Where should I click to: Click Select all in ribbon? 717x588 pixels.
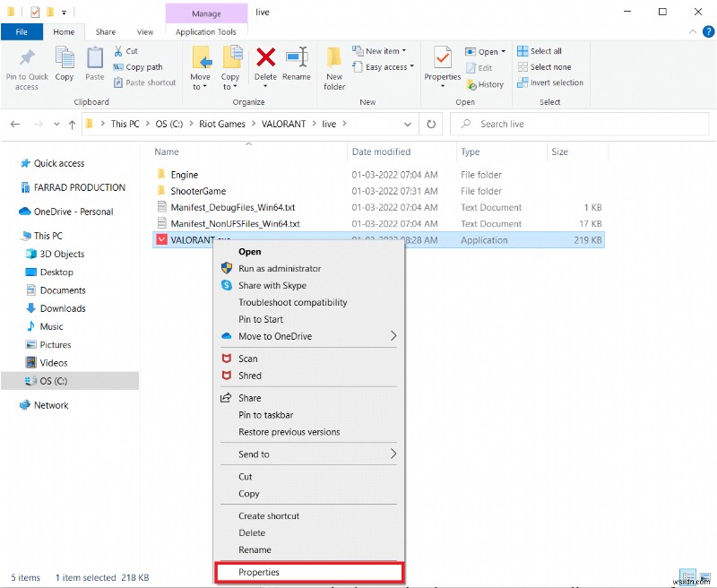(545, 51)
